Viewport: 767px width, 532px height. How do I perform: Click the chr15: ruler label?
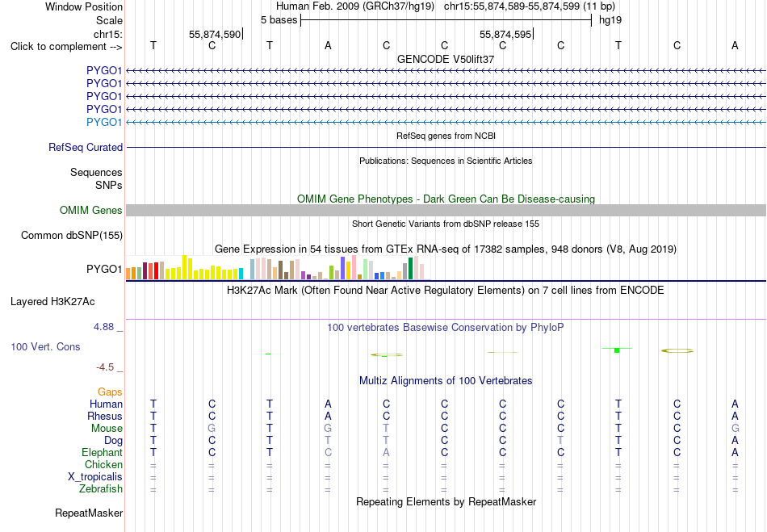pyautogui.click(x=107, y=34)
